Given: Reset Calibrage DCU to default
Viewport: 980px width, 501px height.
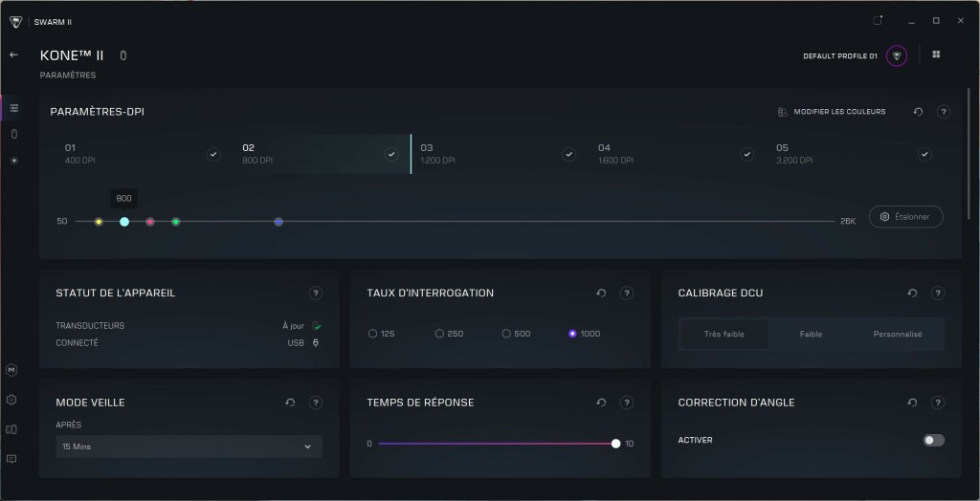Looking at the screenshot, I should click(912, 293).
